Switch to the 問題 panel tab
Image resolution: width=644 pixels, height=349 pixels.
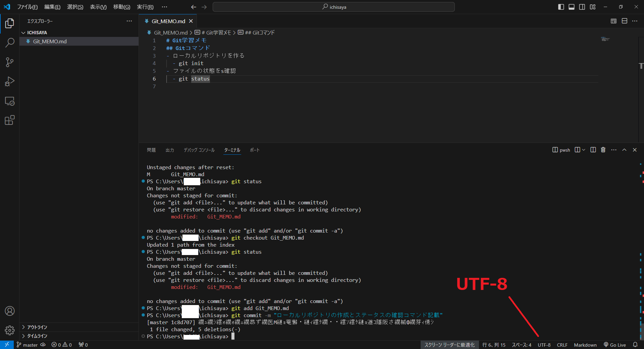coord(151,150)
